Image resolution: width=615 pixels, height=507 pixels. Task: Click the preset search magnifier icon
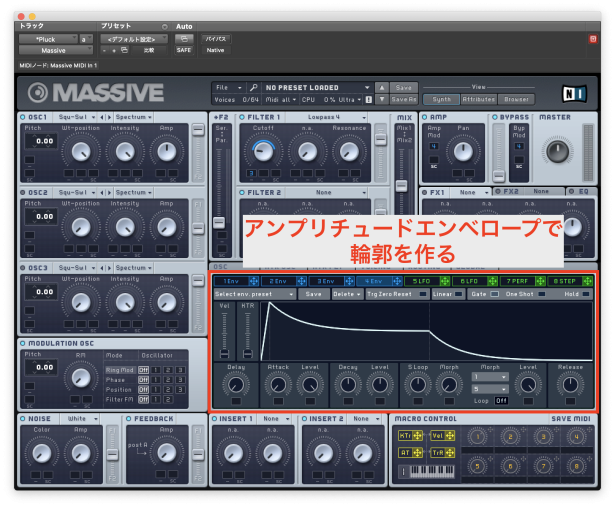[254, 88]
